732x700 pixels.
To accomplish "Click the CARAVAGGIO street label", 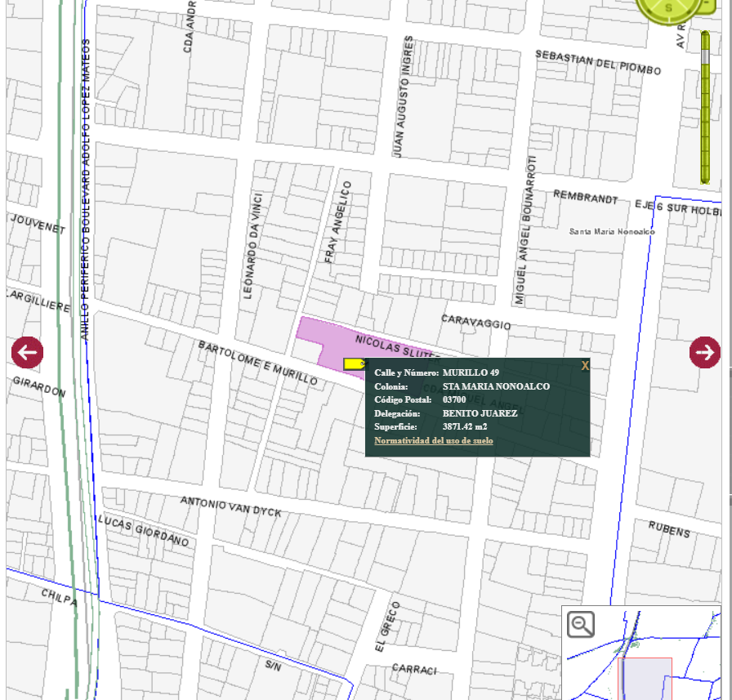I will 475,322.
